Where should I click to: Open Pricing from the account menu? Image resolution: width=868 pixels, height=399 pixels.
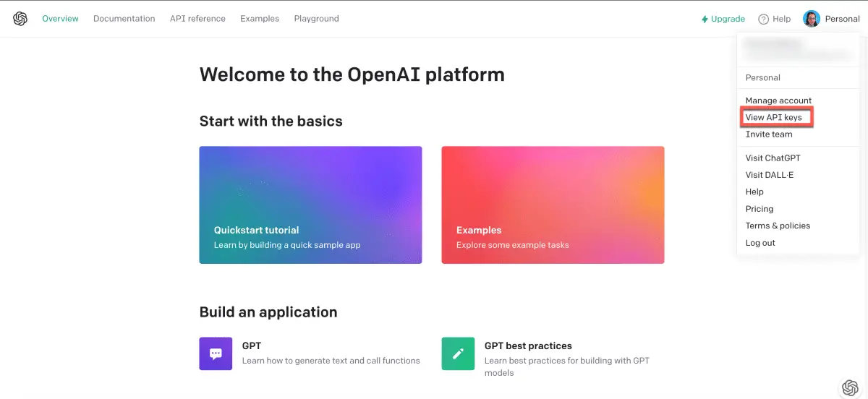(759, 209)
